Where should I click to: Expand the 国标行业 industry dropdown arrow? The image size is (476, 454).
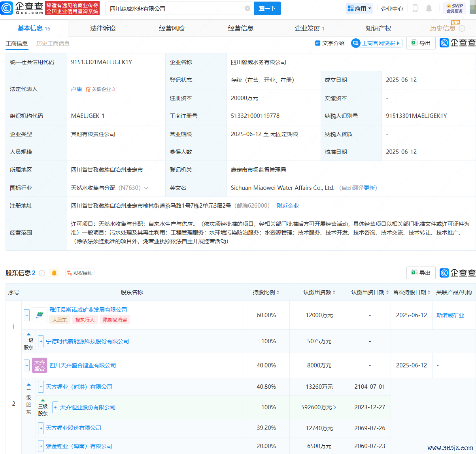tap(146, 188)
